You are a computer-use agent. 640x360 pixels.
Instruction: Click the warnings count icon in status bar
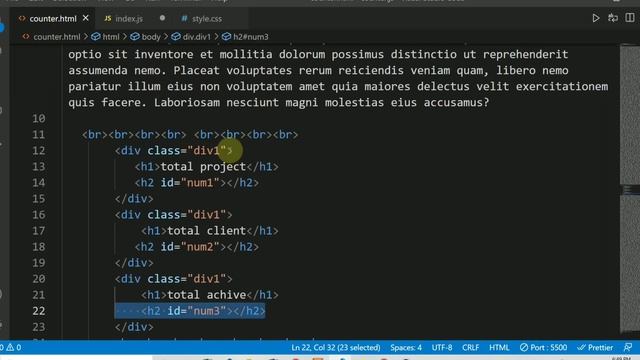[11, 347]
